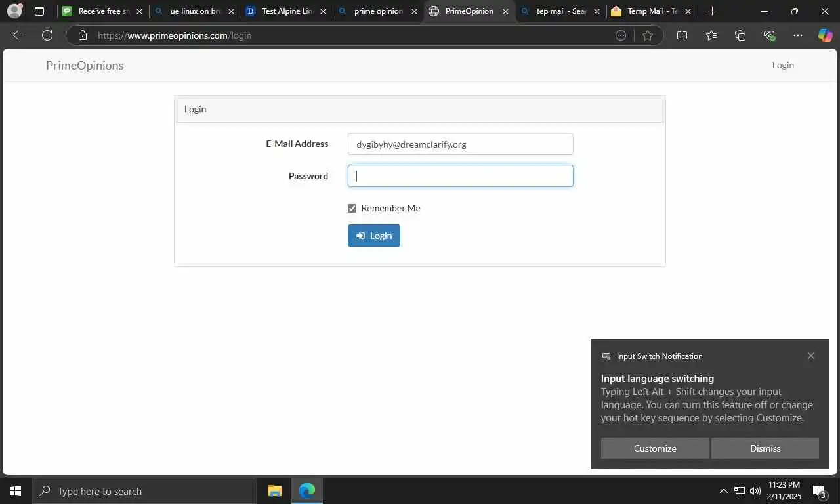
Task: Click Customize in the notification
Action: [x=655, y=448]
